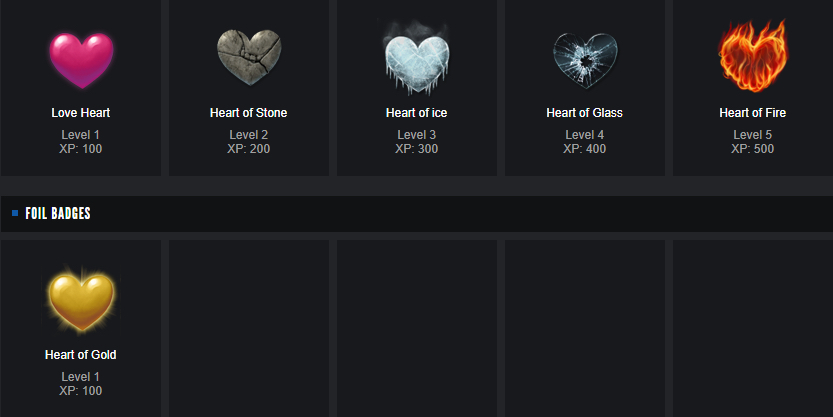
Task: Click "Level 3" under Heart of ice
Action: click(x=417, y=135)
